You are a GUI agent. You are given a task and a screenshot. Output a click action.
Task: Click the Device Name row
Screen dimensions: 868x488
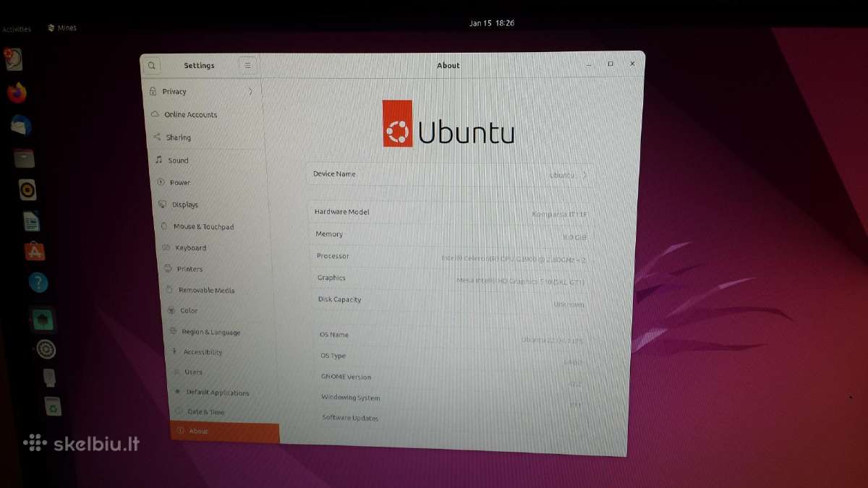click(451, 174)
